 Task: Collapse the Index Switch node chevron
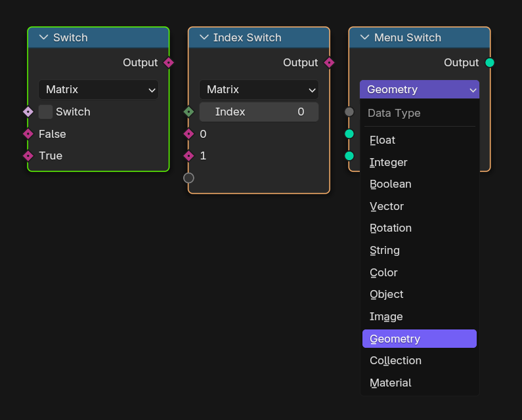[x=204, y=37]
